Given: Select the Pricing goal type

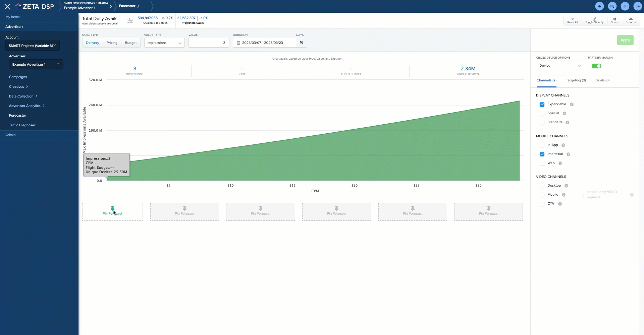Looking at the screenshot, I should [112, 43].
